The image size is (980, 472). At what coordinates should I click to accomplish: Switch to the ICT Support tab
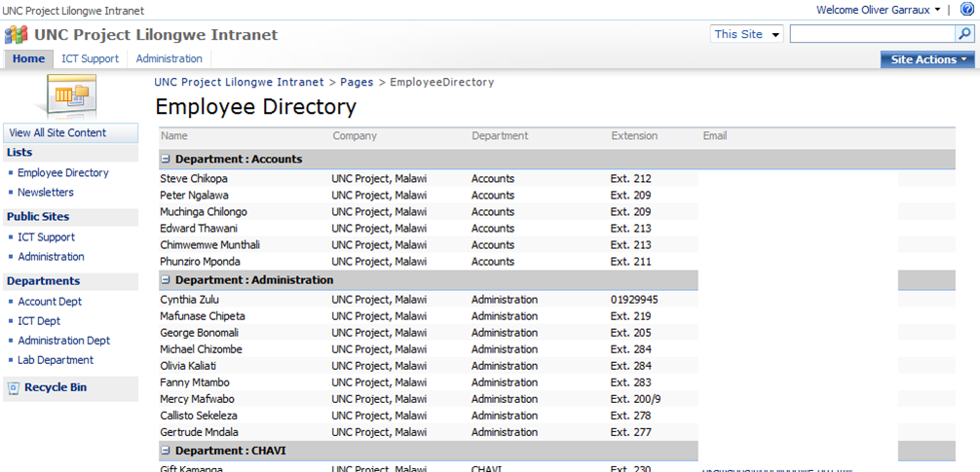coord(90,58)
